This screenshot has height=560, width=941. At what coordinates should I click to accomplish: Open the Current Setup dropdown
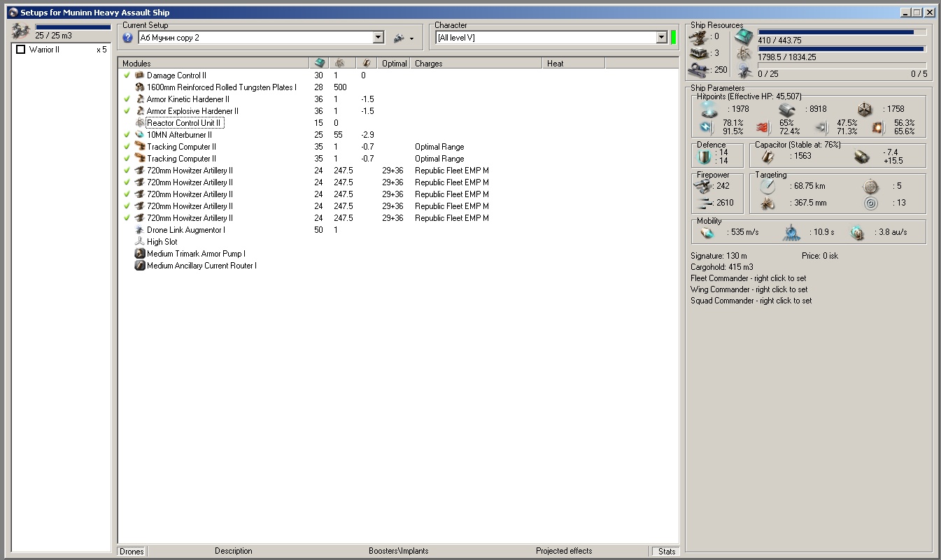(378, 38)
